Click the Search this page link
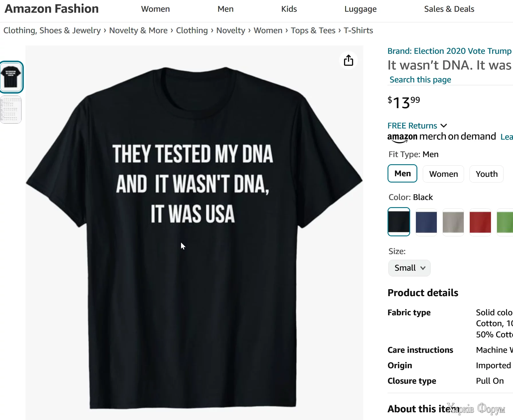 tap(420, 80)
